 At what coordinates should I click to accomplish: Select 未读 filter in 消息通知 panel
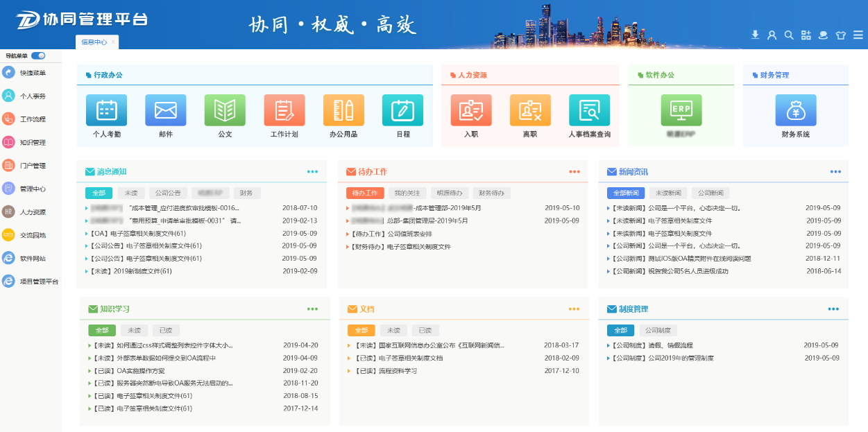point(131,193)
